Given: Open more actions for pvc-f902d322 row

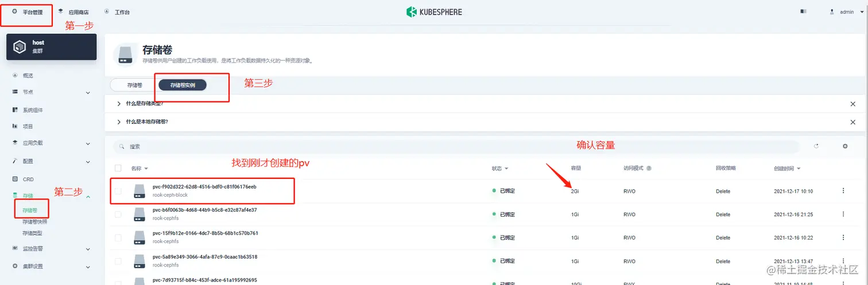Looking at the screenshot, I should click(843, 191).
